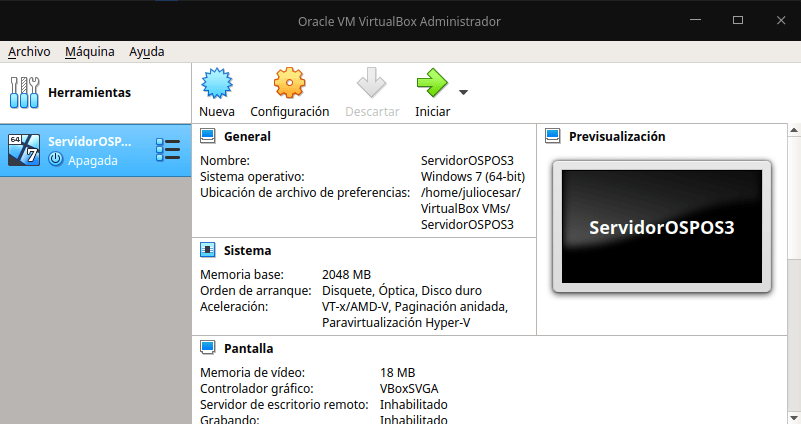Click the Herramientas tools icon
The width and height of the screenshot is (801, 424).
(24, 92)
